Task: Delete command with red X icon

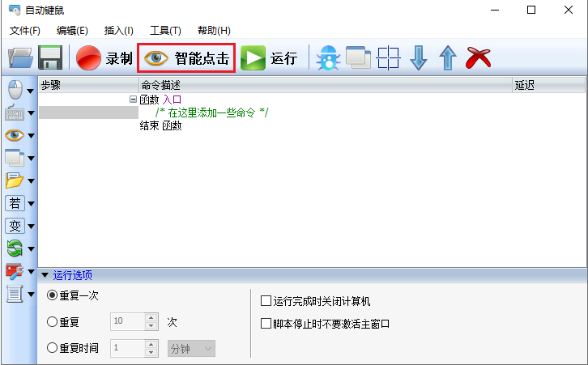Action: [x=478, y=57]
